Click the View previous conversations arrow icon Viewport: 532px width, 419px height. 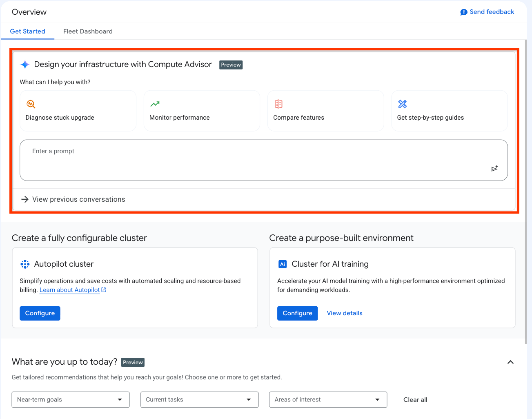(x=25, y=199)
